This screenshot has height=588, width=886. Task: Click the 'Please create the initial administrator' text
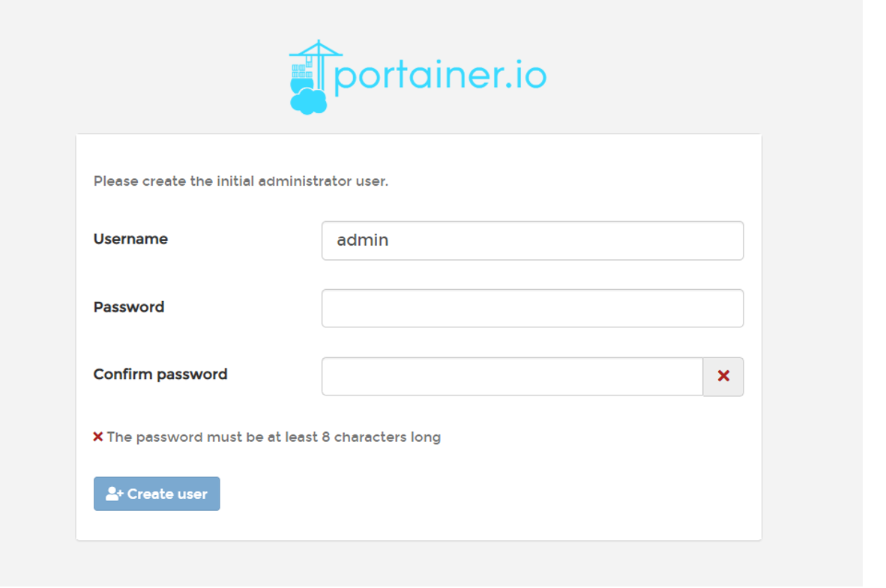pos(241,181)
